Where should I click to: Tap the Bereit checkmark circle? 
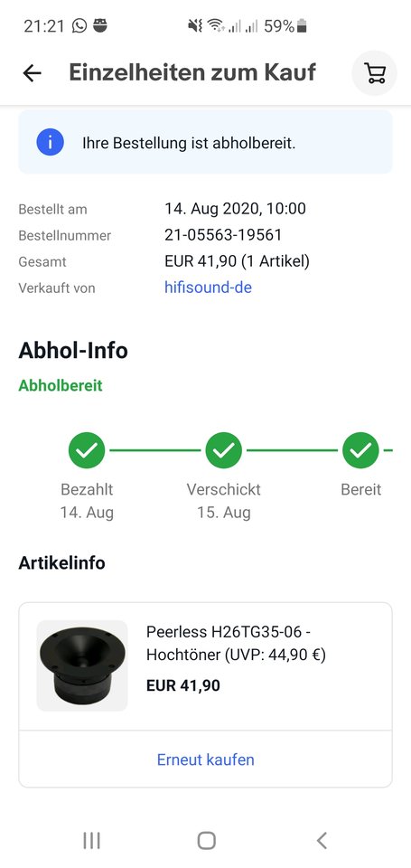click(x=360, y=450)
